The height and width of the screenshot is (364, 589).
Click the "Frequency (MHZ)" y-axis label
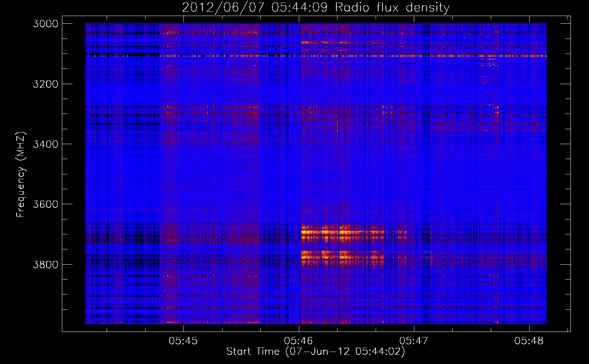(x=21, y=175)
